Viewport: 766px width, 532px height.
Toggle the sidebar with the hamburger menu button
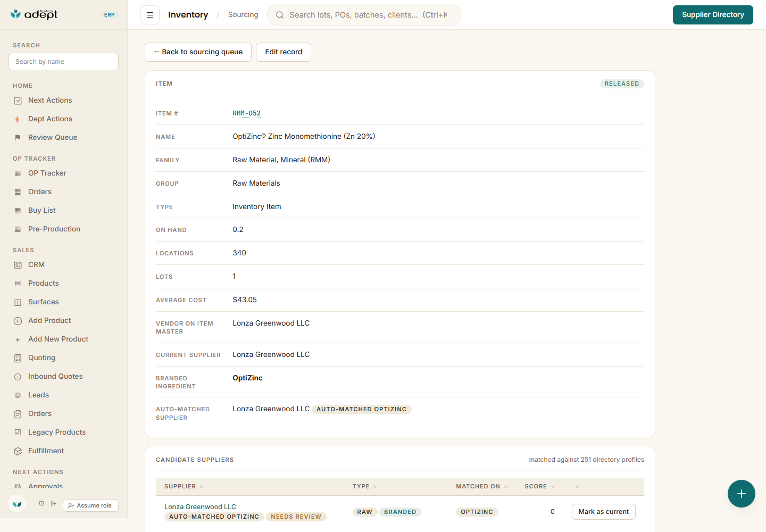pos(150,15)
